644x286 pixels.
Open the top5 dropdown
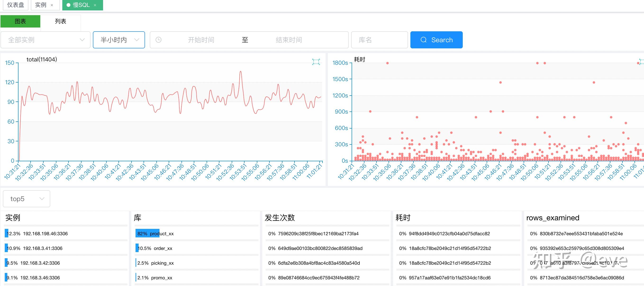click(x=27, y=199)
